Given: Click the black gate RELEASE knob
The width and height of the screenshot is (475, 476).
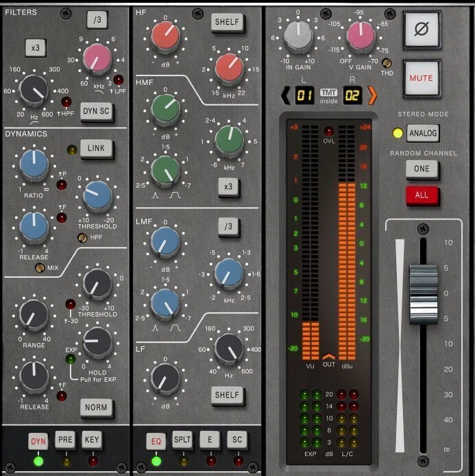Looking at the screenshot, I should click(34, 377).
